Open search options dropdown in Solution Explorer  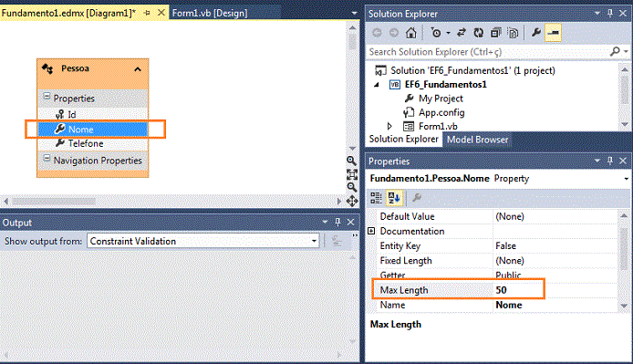(x=626, y=51)
